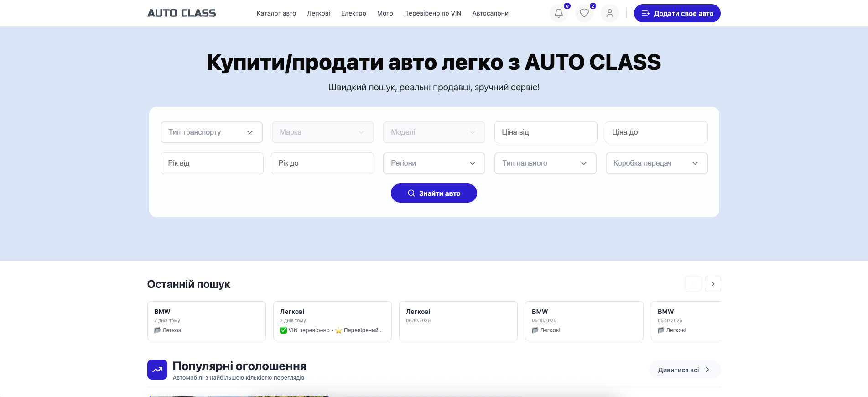The height and width of the screenshot is (397, 868).
Task: Click the Рік до input field
Action: pyautogui.click(x=322, y=163)
